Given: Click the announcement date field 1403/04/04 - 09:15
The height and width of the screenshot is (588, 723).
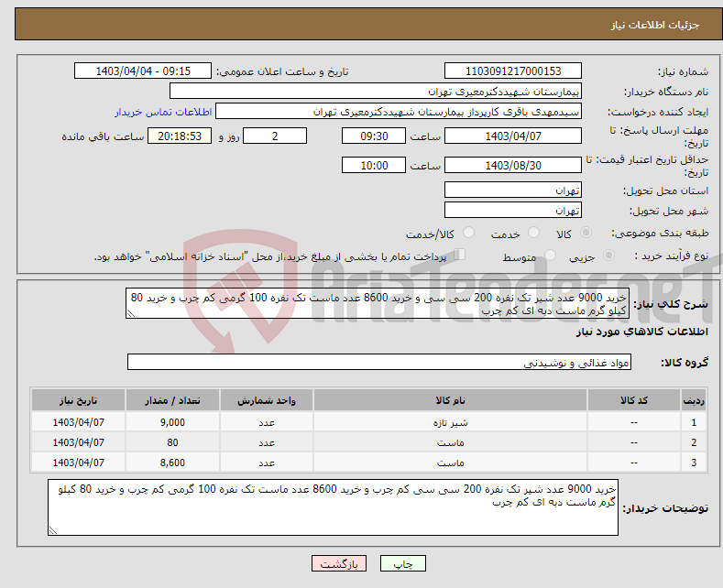Looking at the screenshot, I should pyautogui.click(x=143, y=71).
